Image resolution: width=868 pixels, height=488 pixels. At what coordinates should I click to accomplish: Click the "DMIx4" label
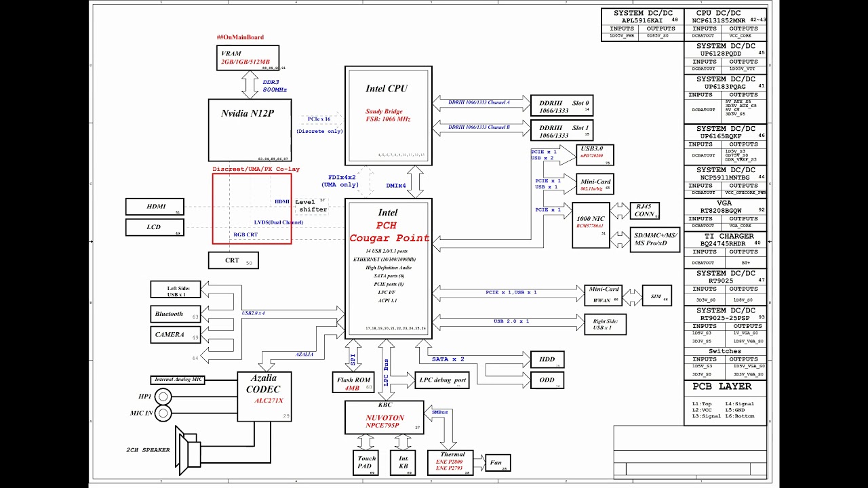point(396,185)
